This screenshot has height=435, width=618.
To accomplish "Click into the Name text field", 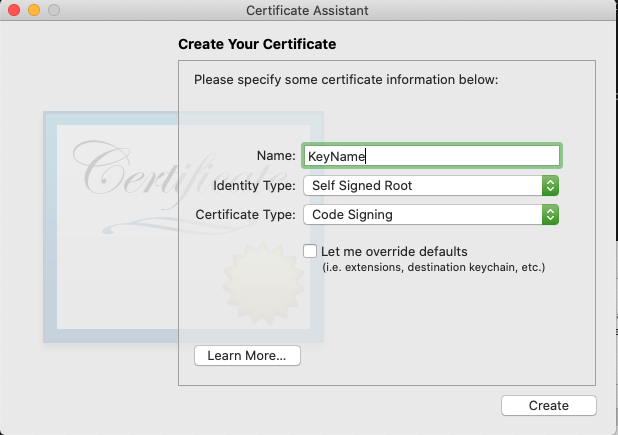I will point(431,156).
